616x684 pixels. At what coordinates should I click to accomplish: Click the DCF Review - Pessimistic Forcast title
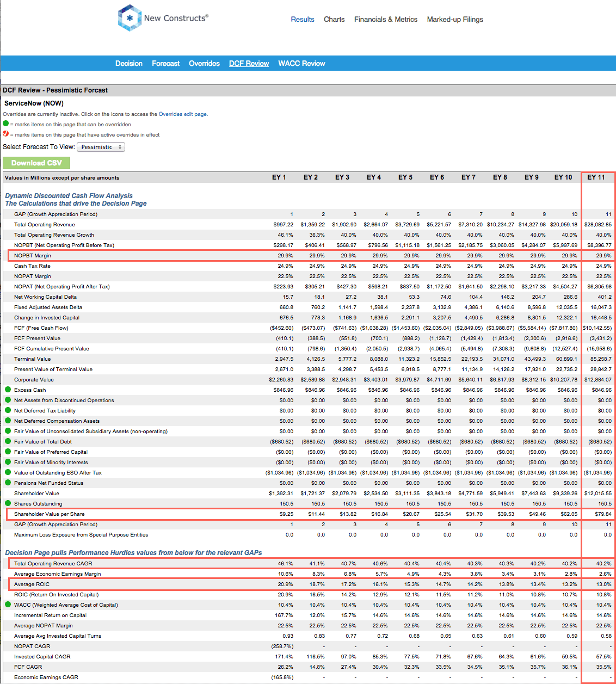click(55, 90)
